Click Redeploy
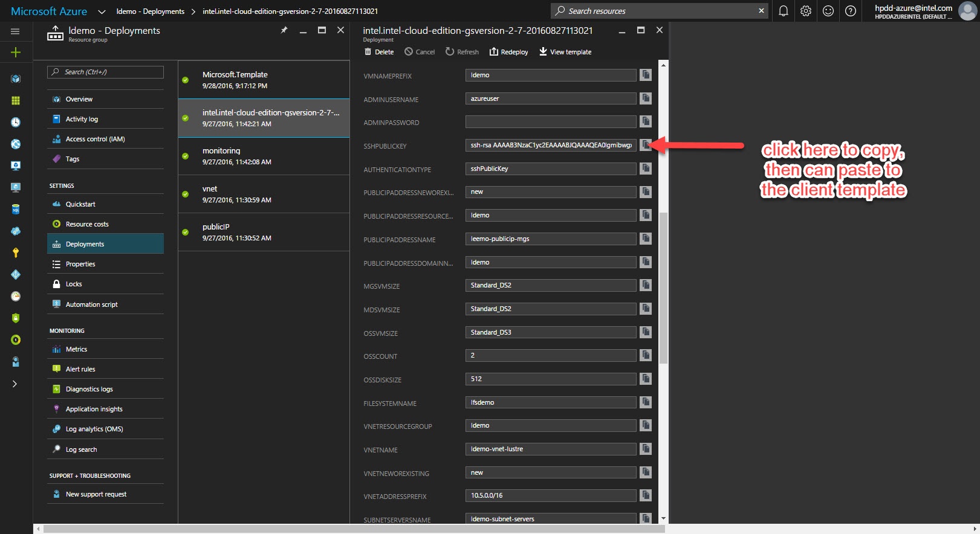Image resolution: width=980 pixels, height=534 pixels. point(508,52)
